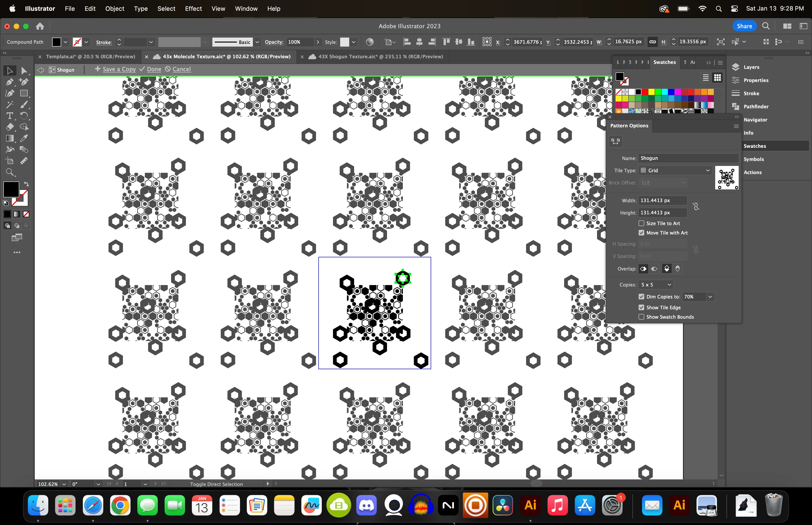Open the Copies 5 x 5 dropdown
The height and width of the screenshot is (525, 812).
pyautogui.click(x=656, y=285)
